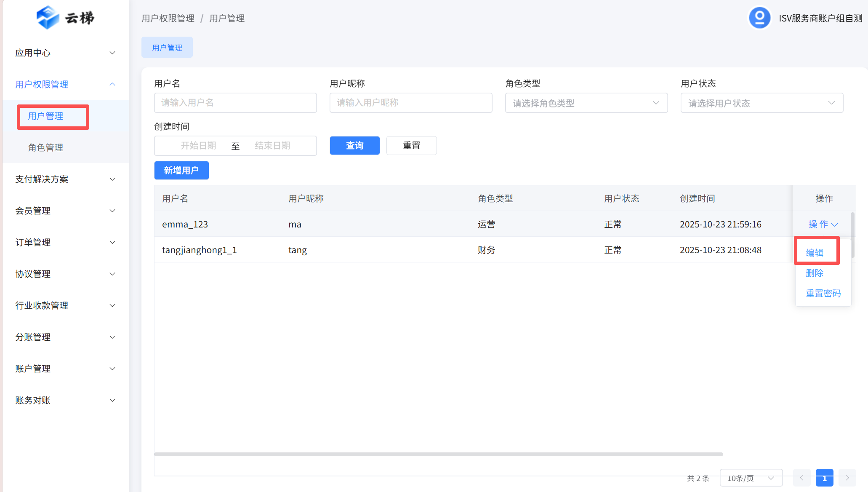The width and height of the screenshot is (868, 492).
Task: Go to next page arrow
Action: pyautogui.click(x=847, y=478)
